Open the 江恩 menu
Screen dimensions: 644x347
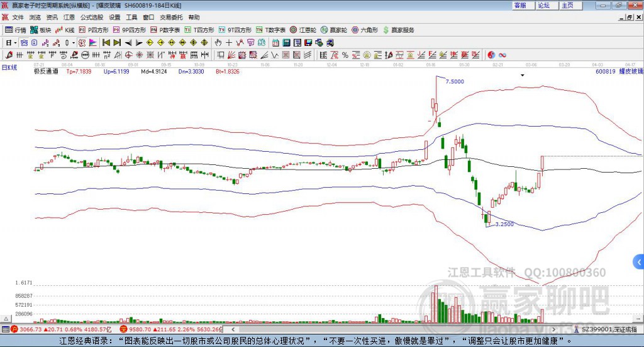point(69,17)
